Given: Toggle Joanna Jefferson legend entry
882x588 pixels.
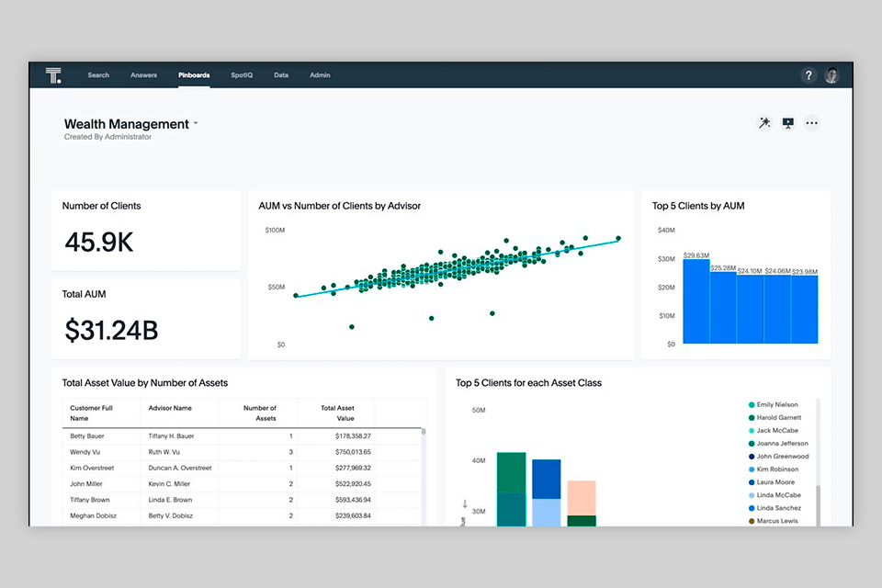Looking at the screenshot, I should tap(778, 444).
